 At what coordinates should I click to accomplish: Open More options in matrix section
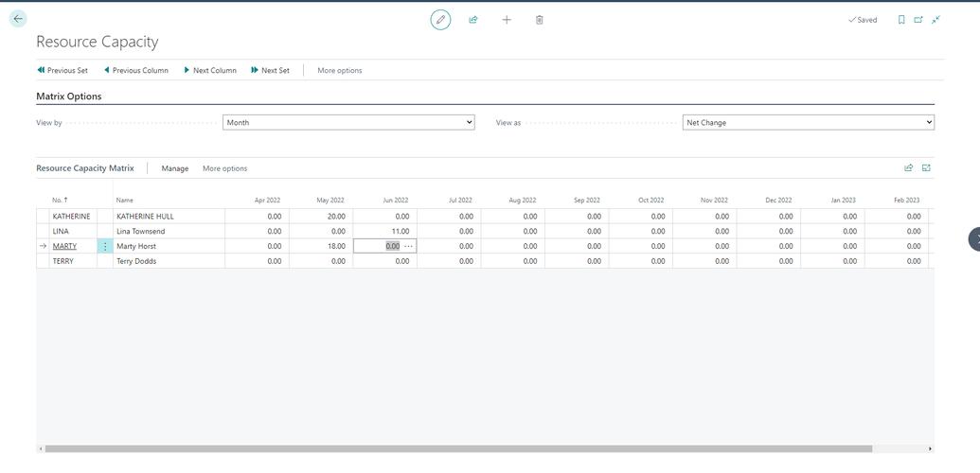[x=224, y=168]
